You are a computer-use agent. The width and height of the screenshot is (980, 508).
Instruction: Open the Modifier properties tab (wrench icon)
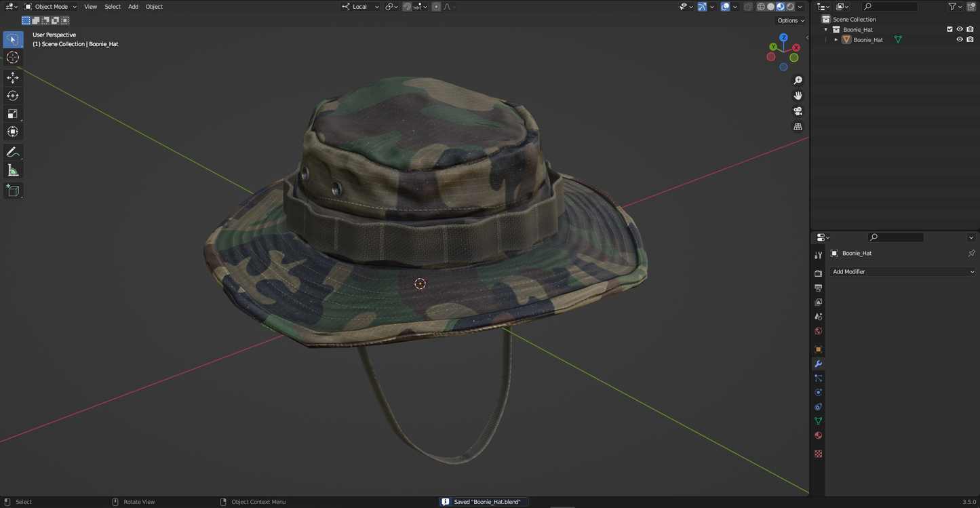coord(818,364)
